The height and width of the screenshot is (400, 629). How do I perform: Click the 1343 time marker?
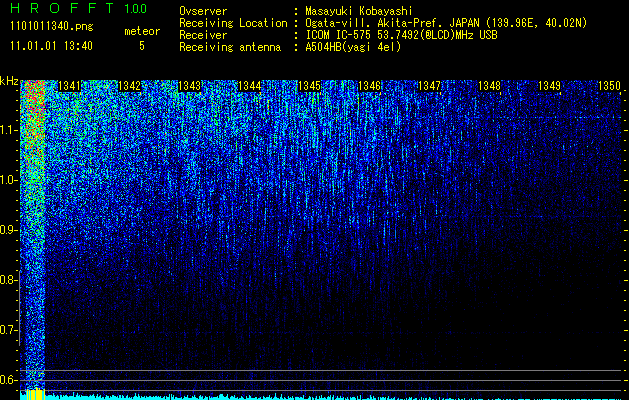coord(189,86)
